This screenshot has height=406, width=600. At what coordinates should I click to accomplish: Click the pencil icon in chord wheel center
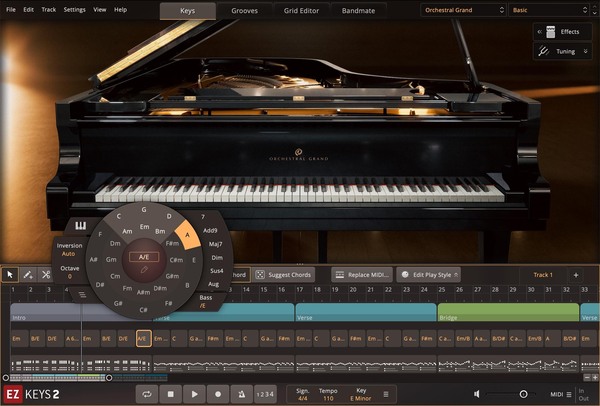(x=144, y=270)
